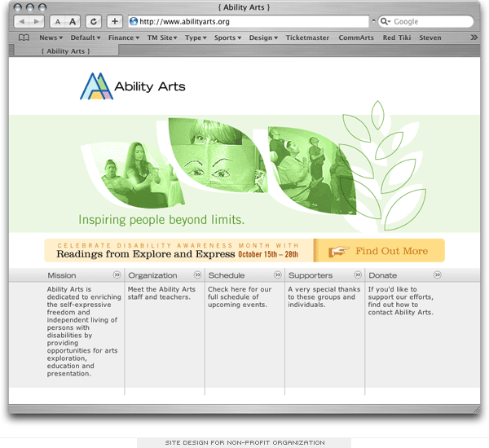Viewport: 489px width, 448px height.
Task: Click arrow icon next to Supporters
Action: [358, 275]
